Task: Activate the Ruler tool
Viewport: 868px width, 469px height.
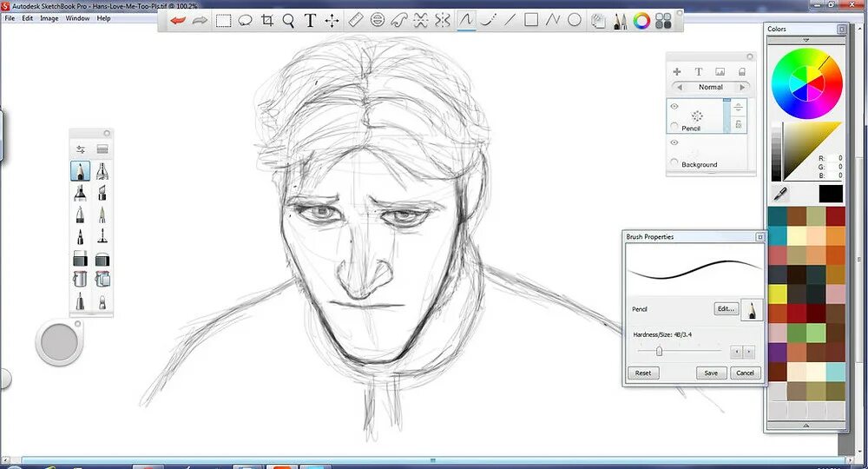Action: (355, 21)
